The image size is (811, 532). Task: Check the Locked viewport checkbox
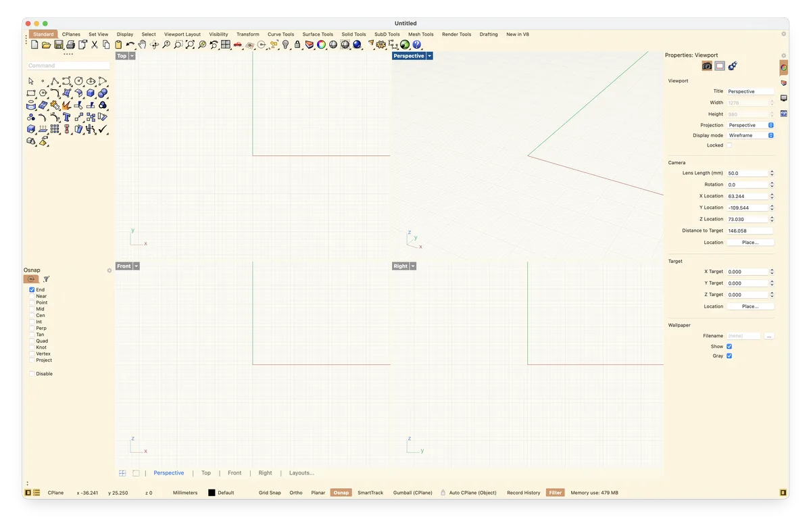coord(729,145)
